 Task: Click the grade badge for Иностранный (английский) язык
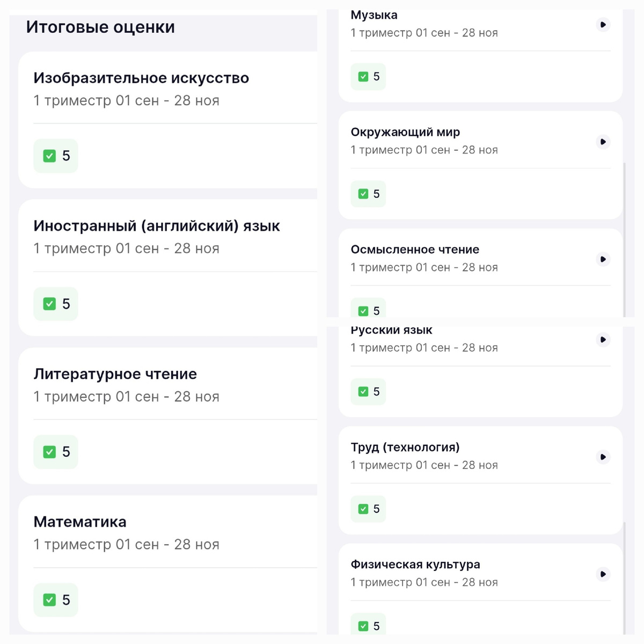pos(55,304)
